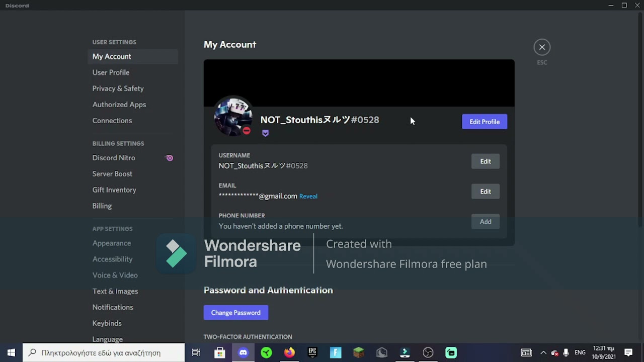Open the gray hexagon app taskbar icon
Viewport: 644px width, 362px height.
382,353
